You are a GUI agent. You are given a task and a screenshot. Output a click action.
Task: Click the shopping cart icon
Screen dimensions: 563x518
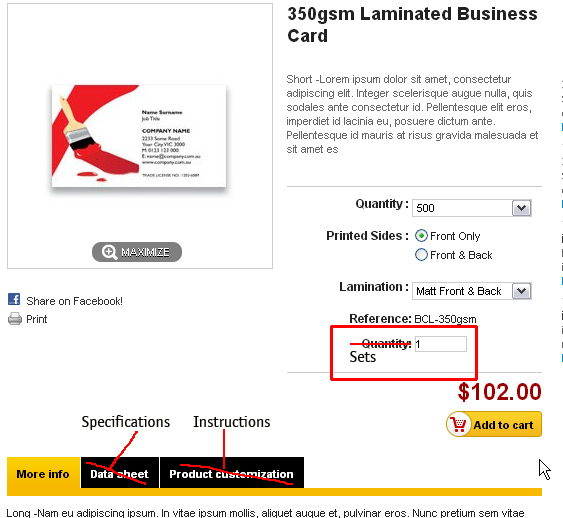(x=459, y=424)
